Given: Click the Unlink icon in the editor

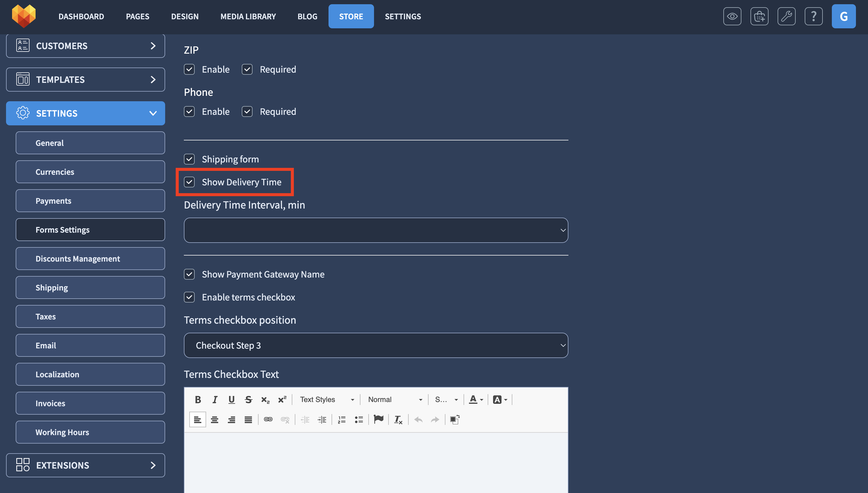Looking at the screenshot, I should click(285, 420).
